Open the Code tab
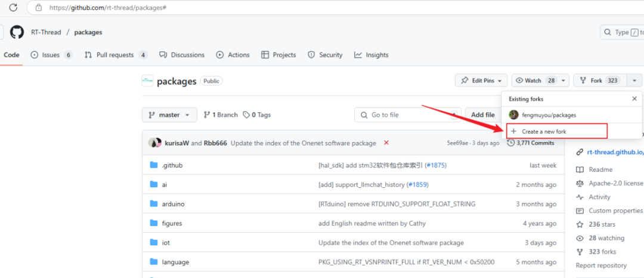The image size is (644, 278). (11, 55)
